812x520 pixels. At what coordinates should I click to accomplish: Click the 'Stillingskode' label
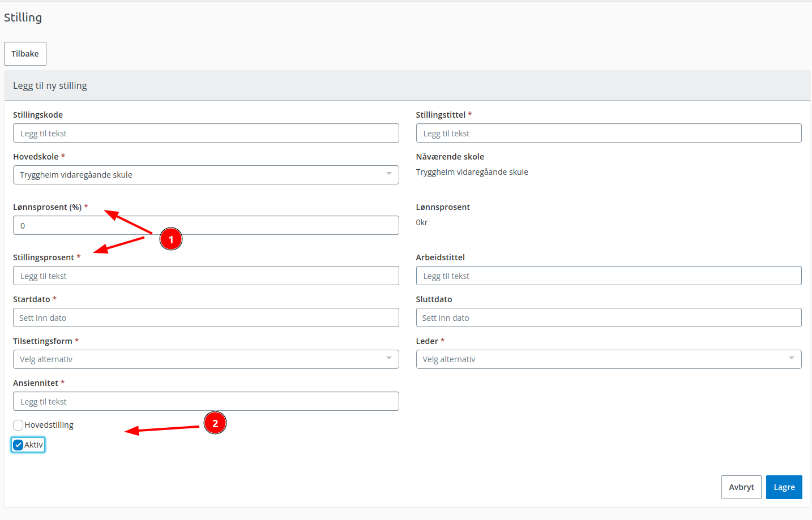pos(38,115)
